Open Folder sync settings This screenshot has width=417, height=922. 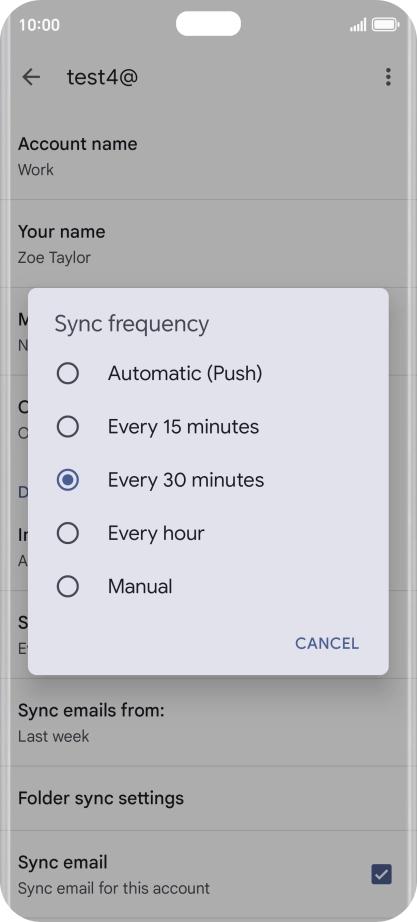[208, 799]
